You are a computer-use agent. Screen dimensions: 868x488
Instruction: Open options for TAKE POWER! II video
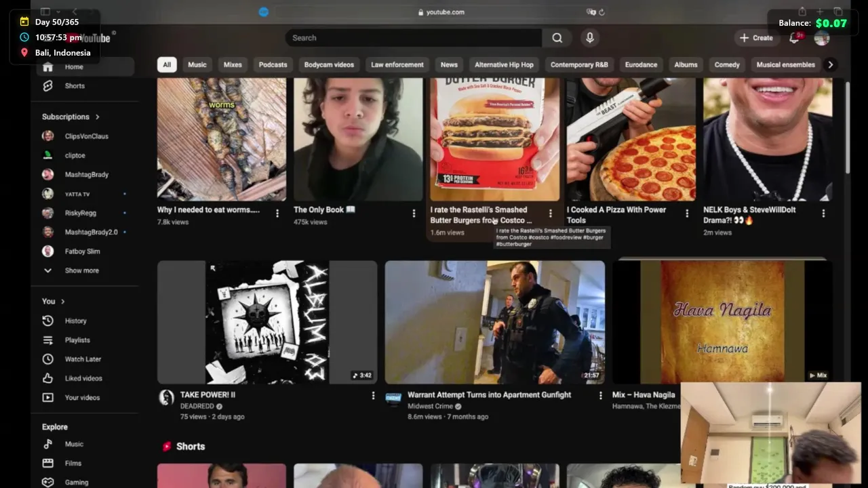pos(372,395)
